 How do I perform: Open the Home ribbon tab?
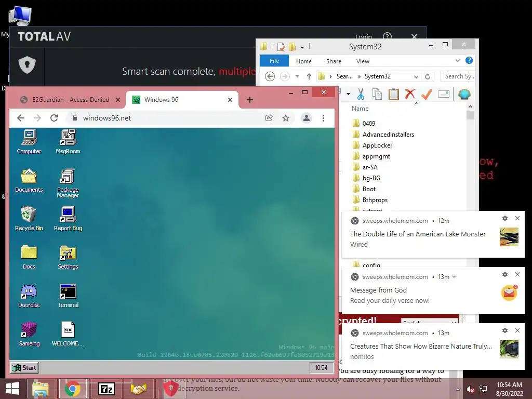coord(303,61)
